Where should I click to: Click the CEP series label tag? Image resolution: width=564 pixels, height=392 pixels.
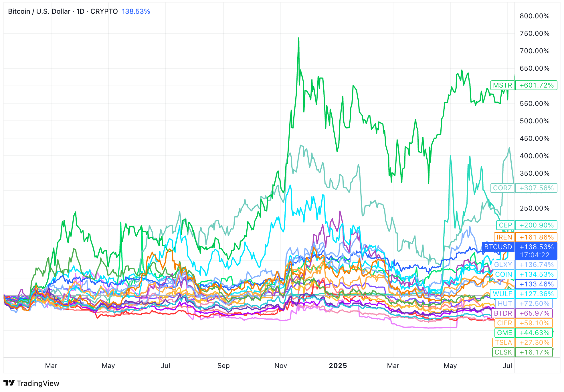pyautogui.click(x=505, y=225)
